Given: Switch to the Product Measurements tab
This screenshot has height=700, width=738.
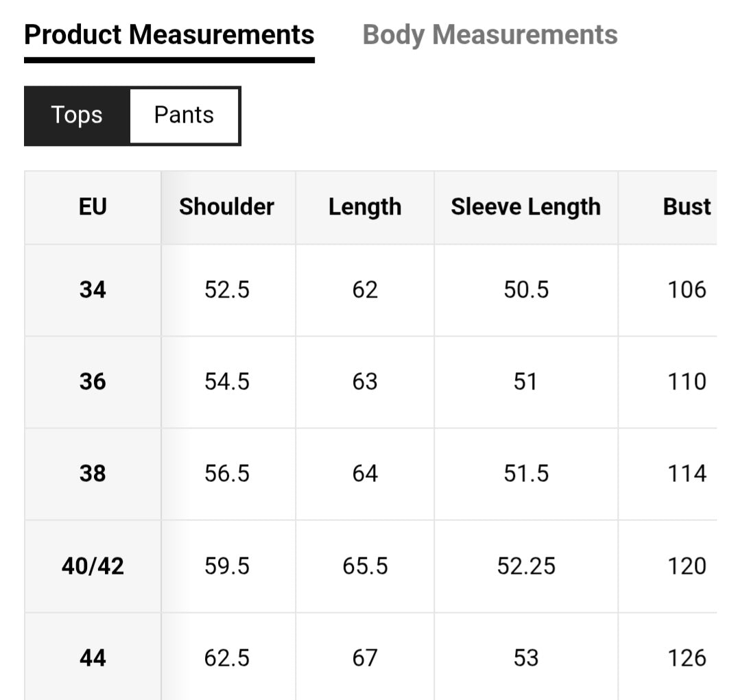Looking at the screenshot, I should pyautogui.click(x=169, y=35).
